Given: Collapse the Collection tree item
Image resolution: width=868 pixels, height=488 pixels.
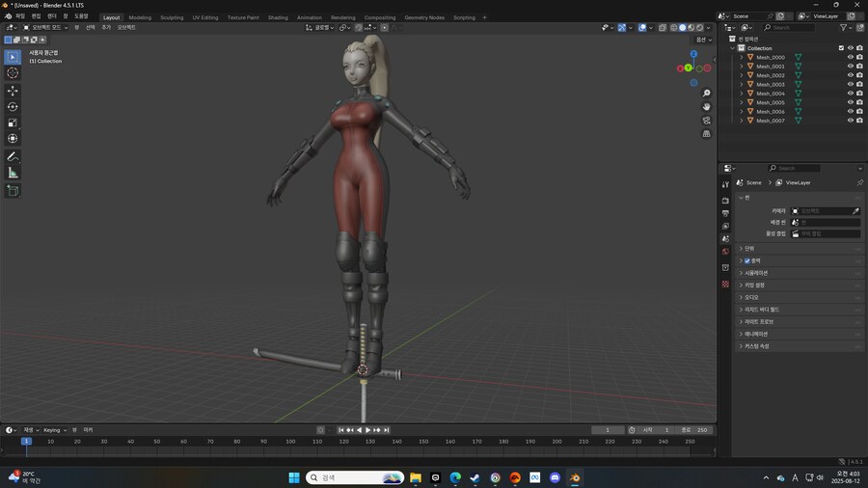Looking at the screenshot, I should coord(733,48).
